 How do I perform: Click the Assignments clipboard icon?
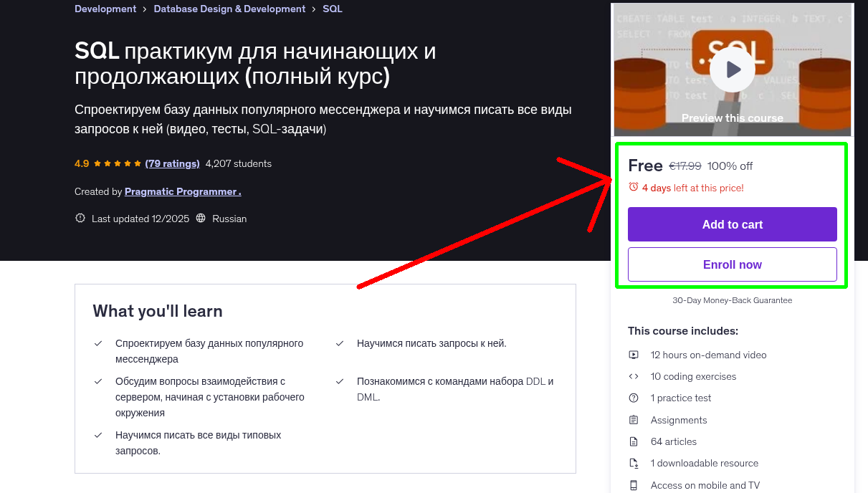634,419
